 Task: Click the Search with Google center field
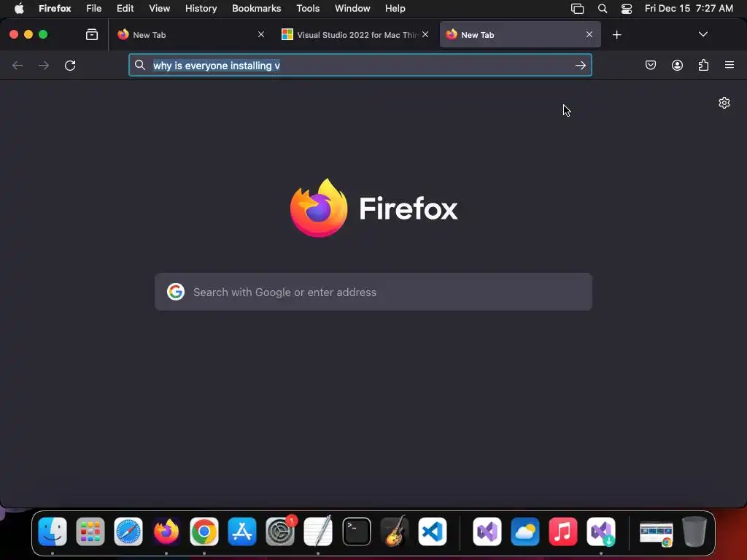coord(373,292)
